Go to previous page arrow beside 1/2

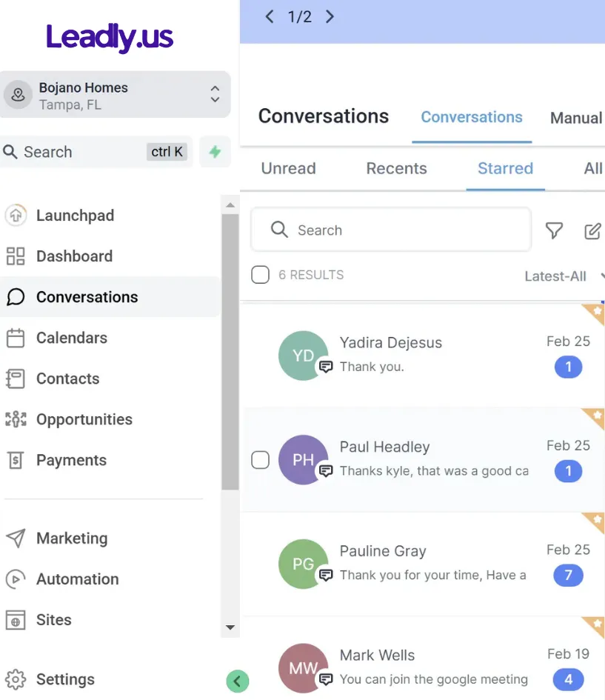click(270, 17)
